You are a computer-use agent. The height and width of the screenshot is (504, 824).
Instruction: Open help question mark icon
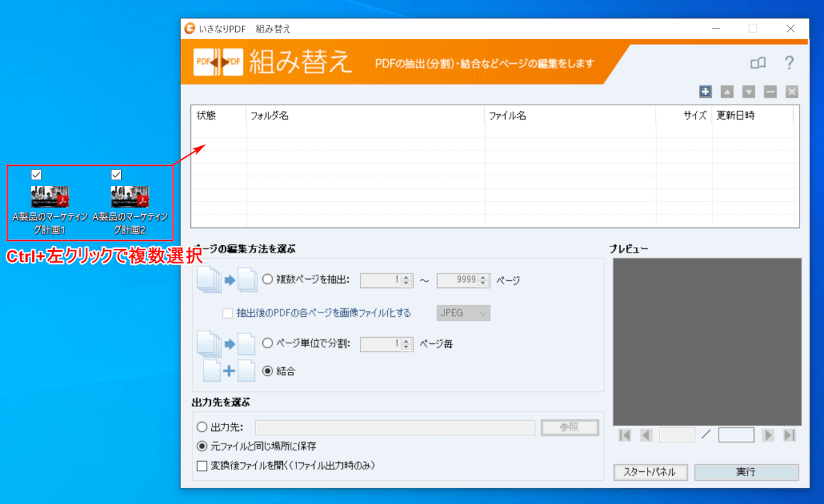coord(789,63)
